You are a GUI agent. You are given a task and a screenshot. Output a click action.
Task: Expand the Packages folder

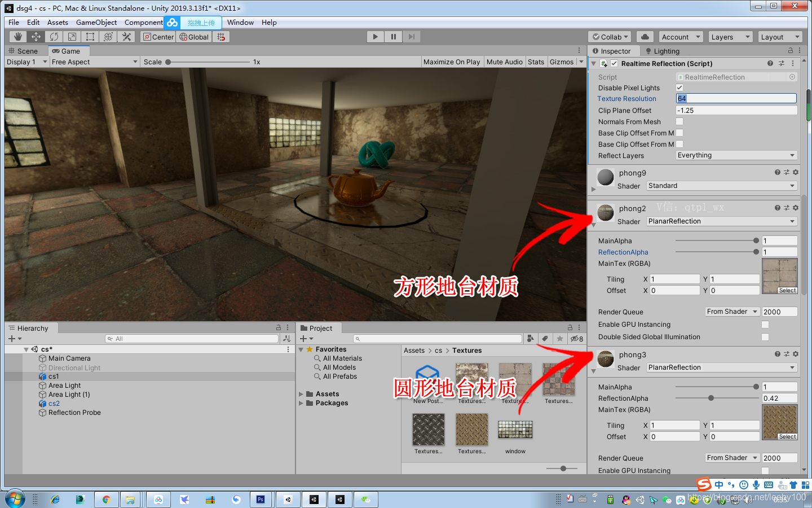coord(301,403)
